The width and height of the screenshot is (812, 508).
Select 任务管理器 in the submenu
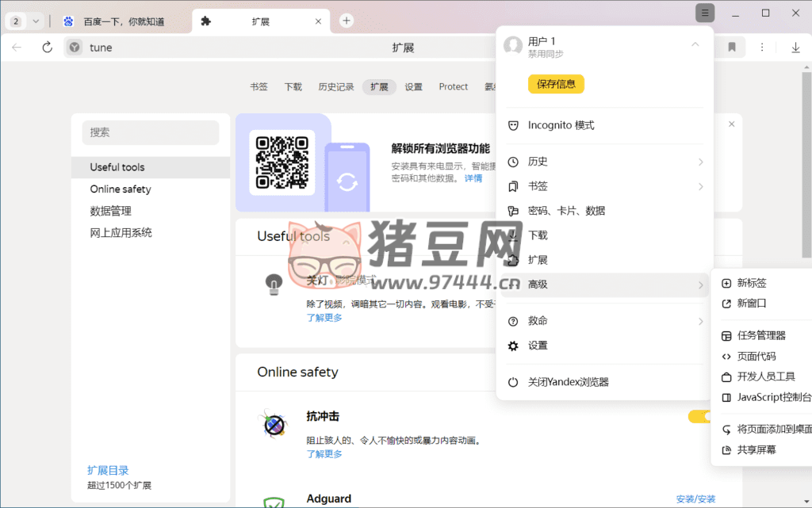[761, 335]
